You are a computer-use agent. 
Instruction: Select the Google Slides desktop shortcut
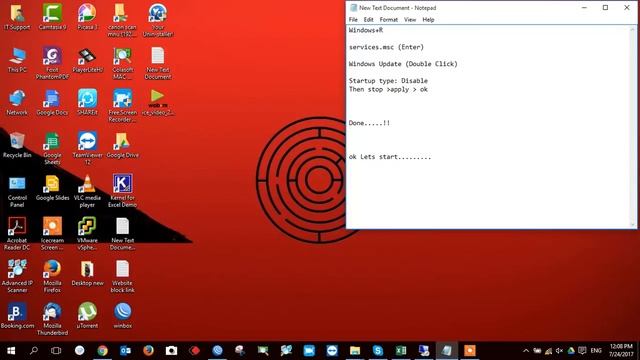[x=52, y=188]
